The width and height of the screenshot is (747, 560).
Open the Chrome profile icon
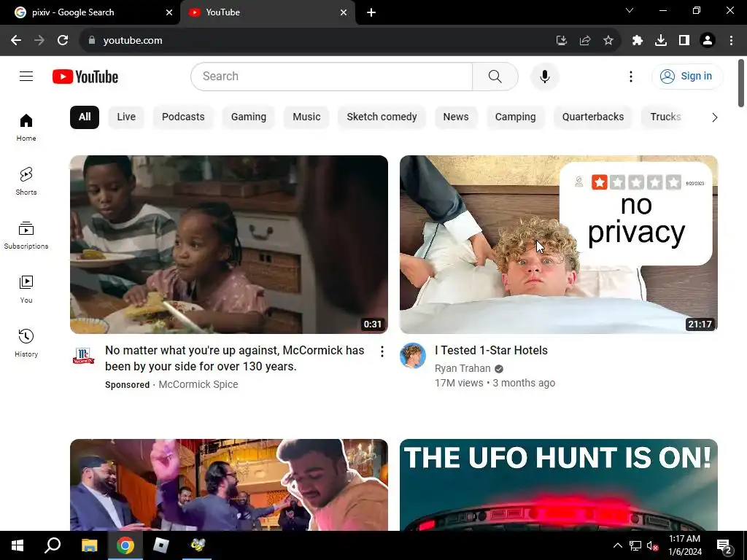pyautogui.click(x=708, y=41)
